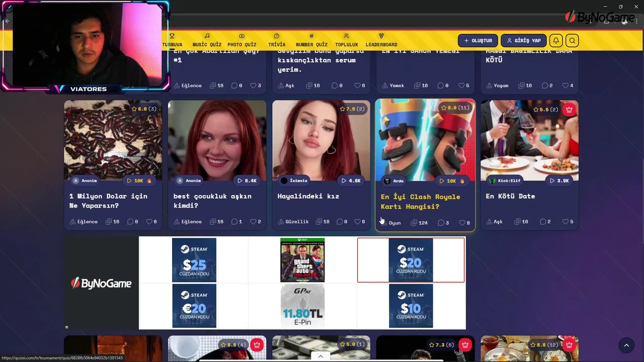Click the star rating 7.5 (2) badge

352,109
